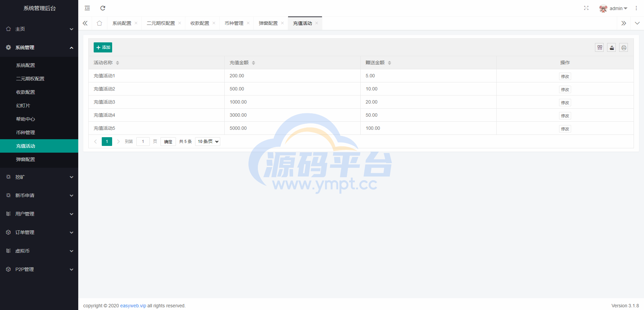Switch to the 弹窗配置 tab

coord(268,23)
